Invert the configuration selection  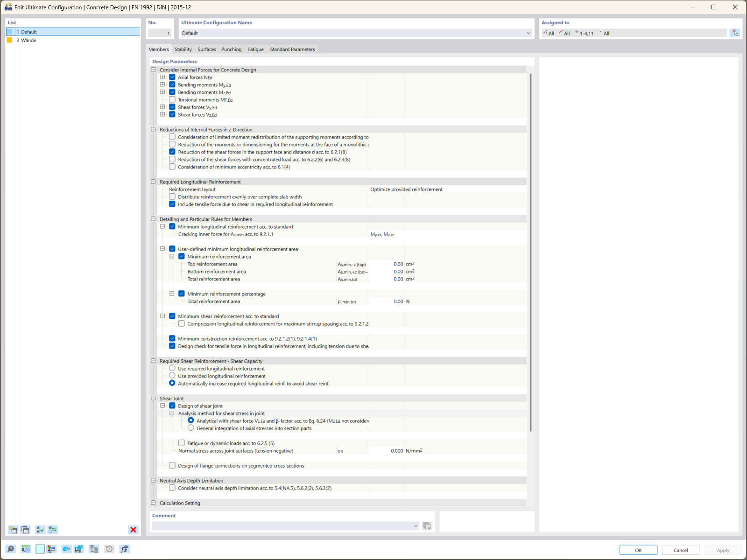[52, 529]
